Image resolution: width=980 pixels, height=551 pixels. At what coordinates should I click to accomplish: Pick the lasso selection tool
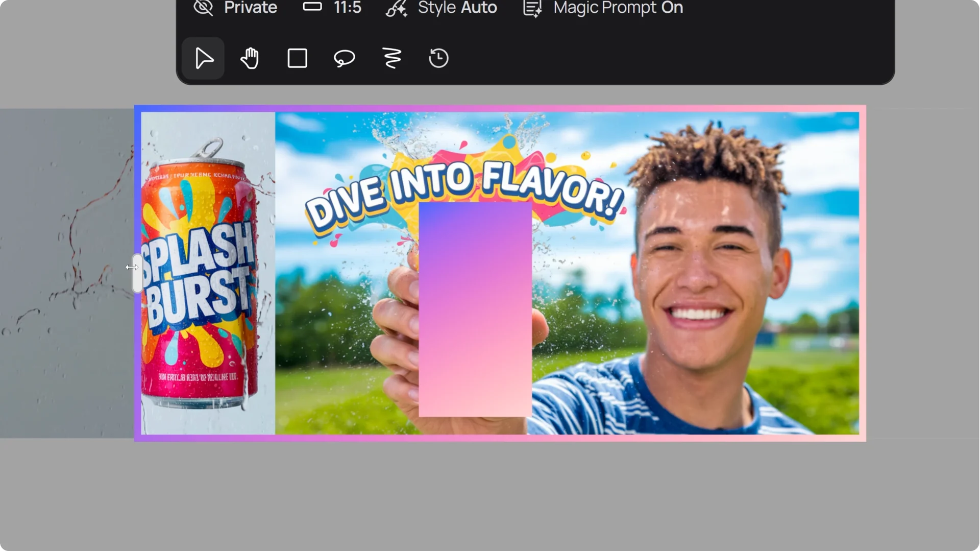coord(345,58)
